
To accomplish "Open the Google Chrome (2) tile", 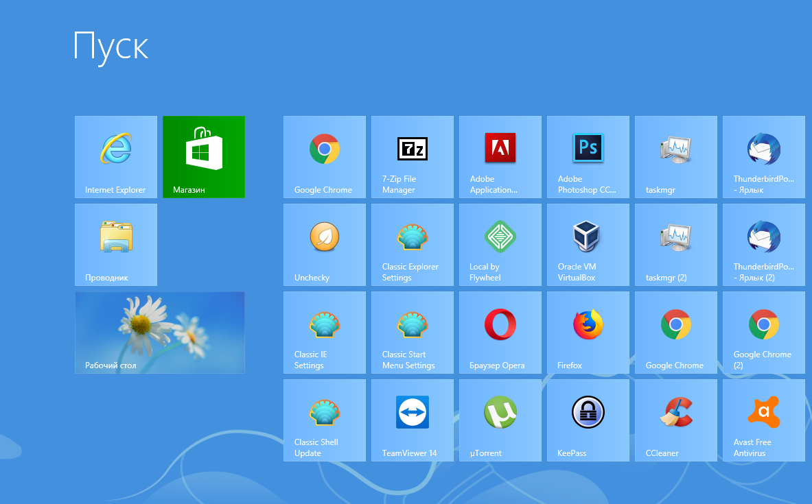I will (x=764, y=333).
